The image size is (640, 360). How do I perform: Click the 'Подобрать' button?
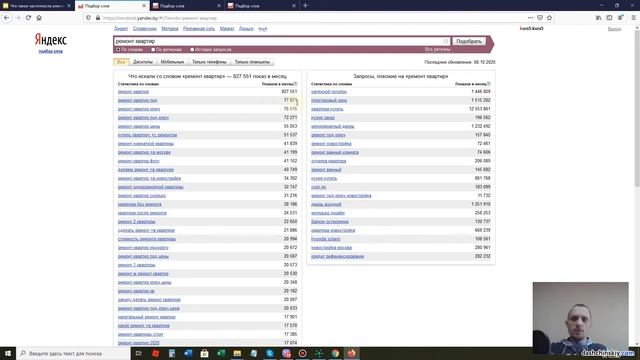(469, 41)
